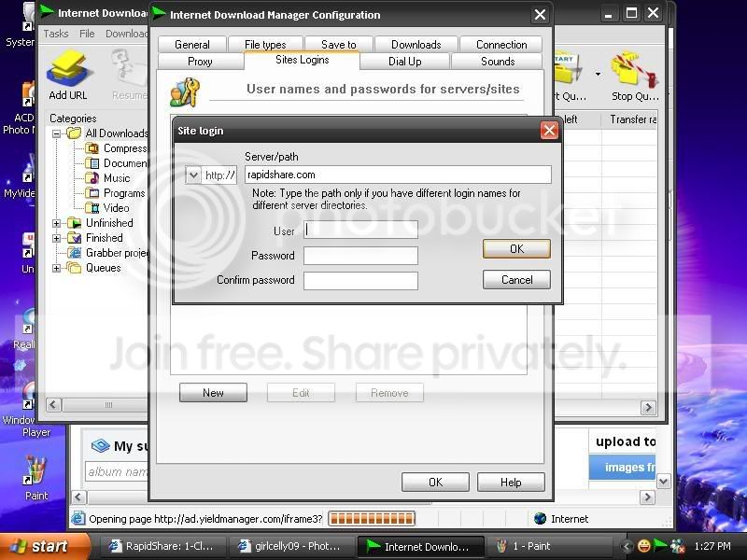Expand the Queues tree node
The image size is (747, 560).
56,268
